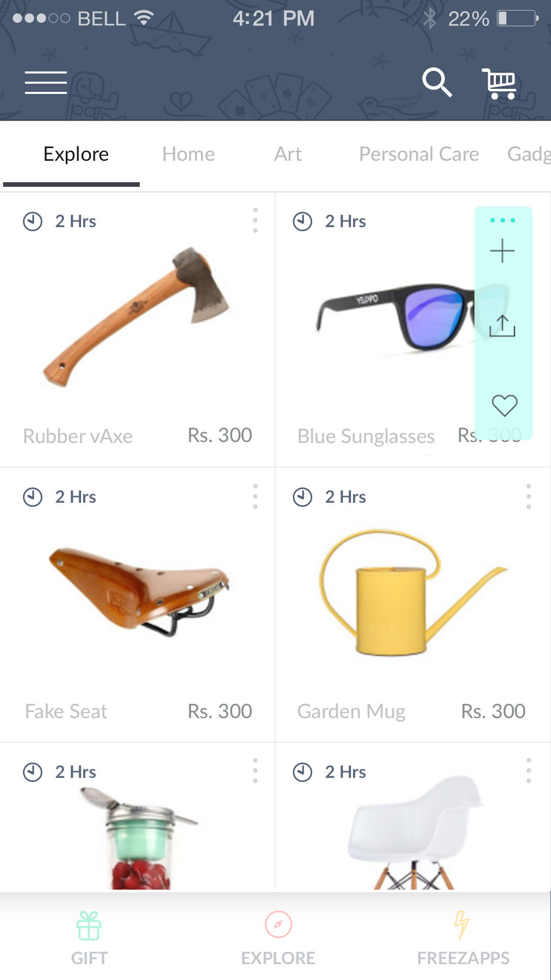Tap the Explore compass icon
The width and height of the screenshot is (551, 980).
[x=278, y=924]
